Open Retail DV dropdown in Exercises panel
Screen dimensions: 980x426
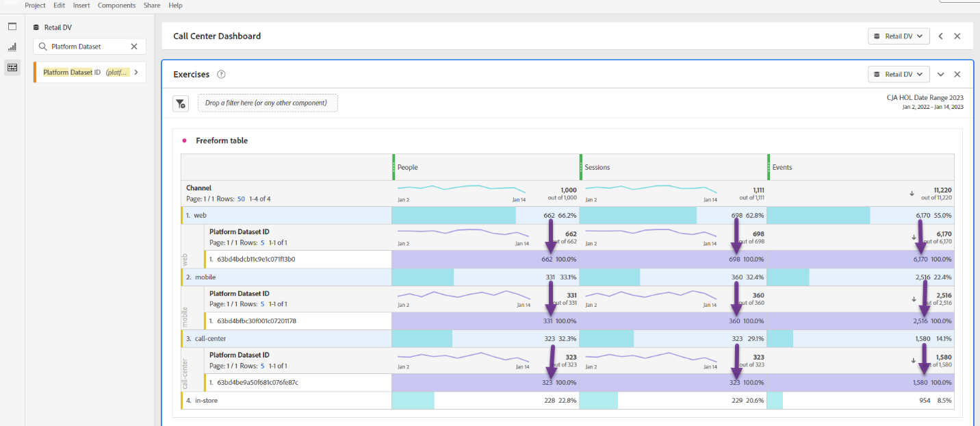click(x=899, y=74)
